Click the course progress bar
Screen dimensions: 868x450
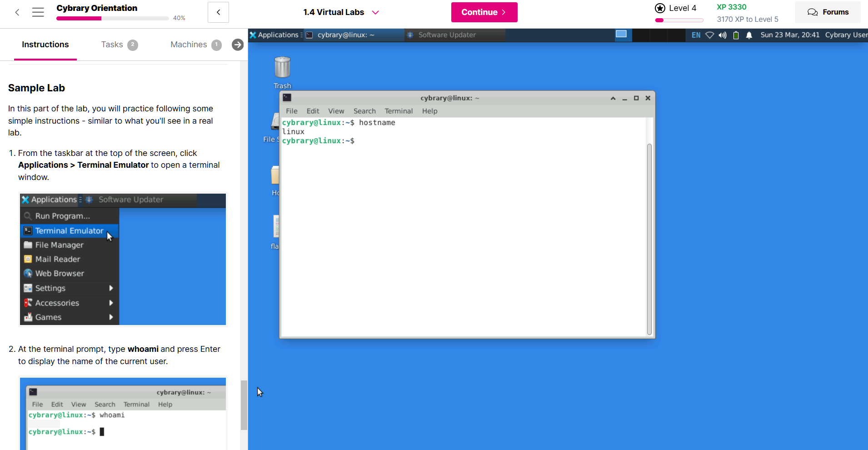pos(112,19)
